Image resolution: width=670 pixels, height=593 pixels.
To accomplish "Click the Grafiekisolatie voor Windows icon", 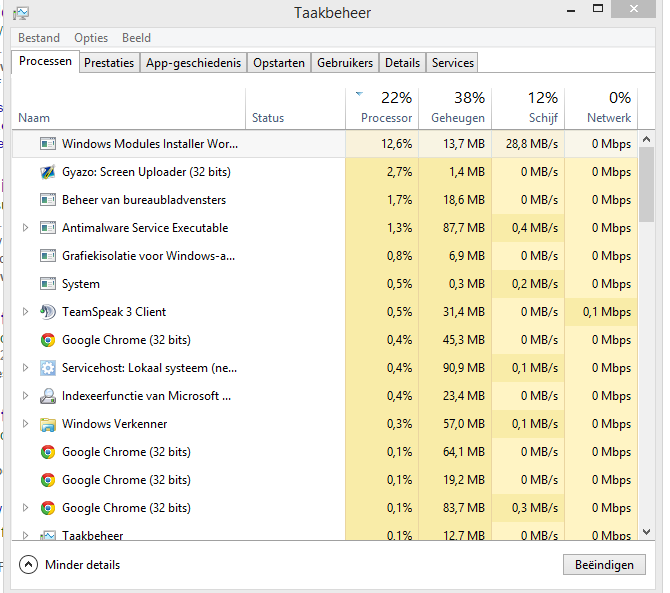I will click(x=48, y=255).
